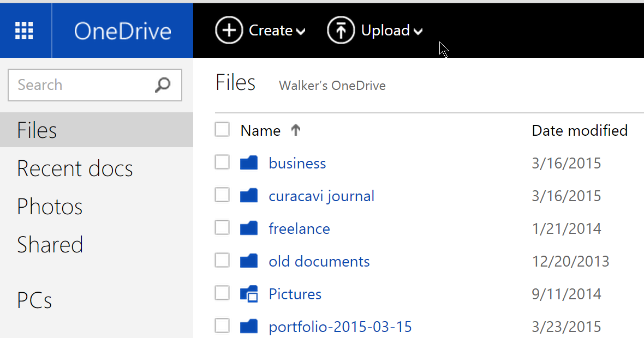The image size is (644, 338).
Task: Click the Create button label
Action: pos(271,31)
